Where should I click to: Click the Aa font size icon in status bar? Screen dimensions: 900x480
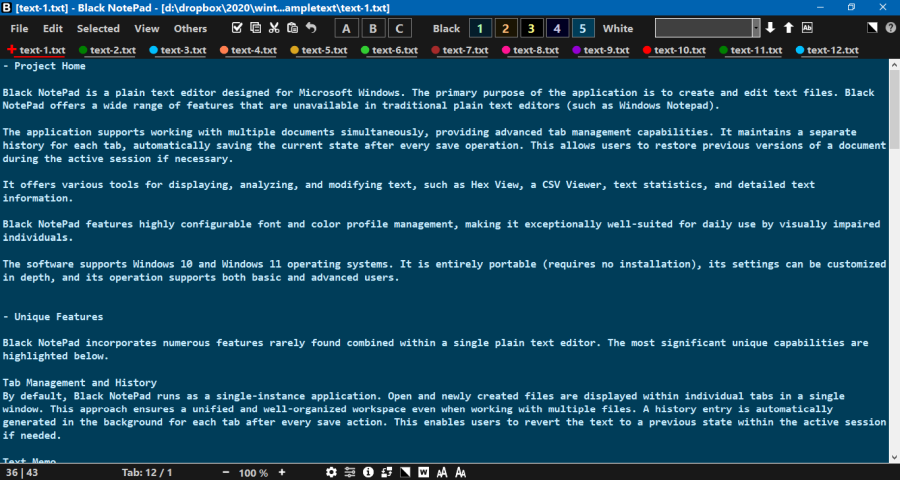460,473
